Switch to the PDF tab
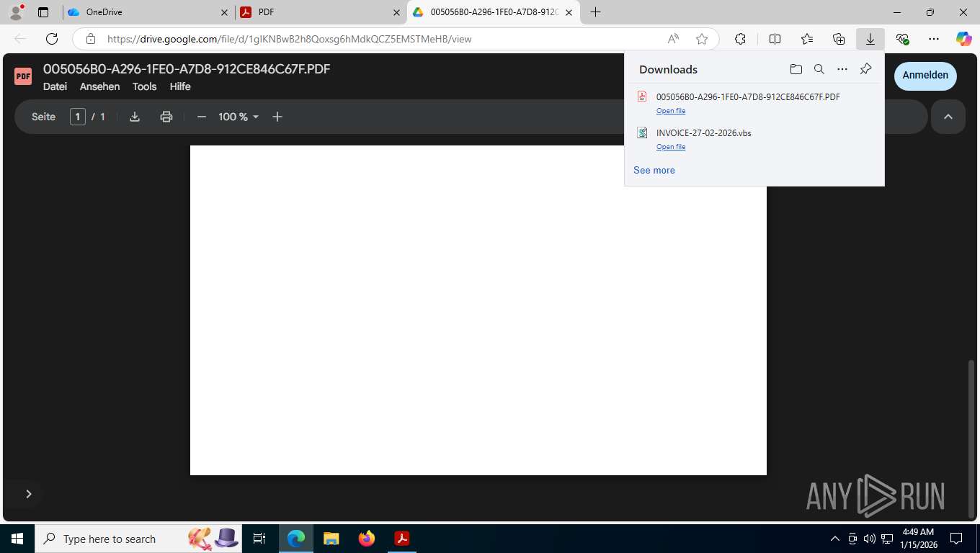980x553 pixels. pos(321,12)
